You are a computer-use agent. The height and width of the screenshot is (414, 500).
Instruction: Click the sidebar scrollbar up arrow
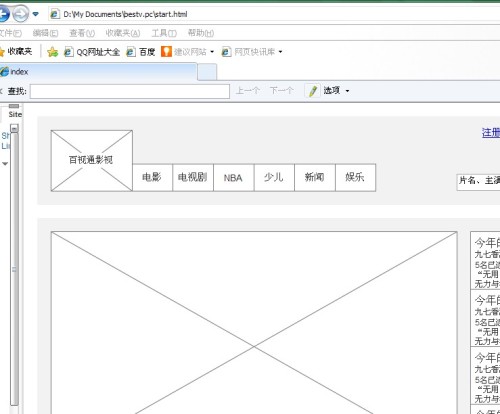(14, 128)
